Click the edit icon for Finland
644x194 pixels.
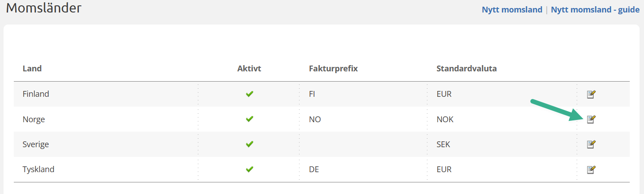point(591,94)
